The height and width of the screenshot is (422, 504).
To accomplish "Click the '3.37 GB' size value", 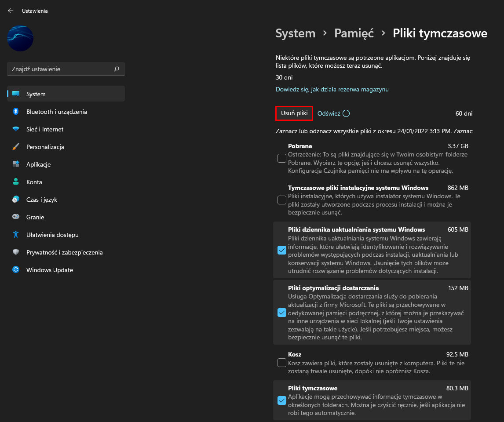I will click(458, 146).
